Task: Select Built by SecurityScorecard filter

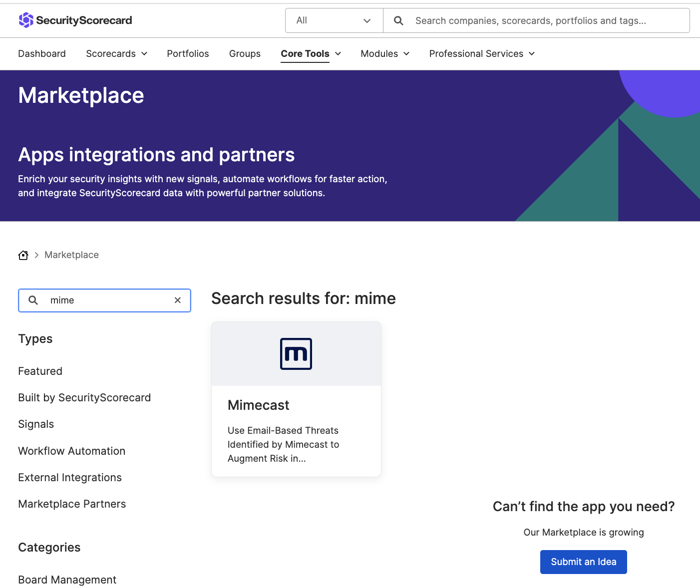Action: pyautogui.click(x=84, y=397)
